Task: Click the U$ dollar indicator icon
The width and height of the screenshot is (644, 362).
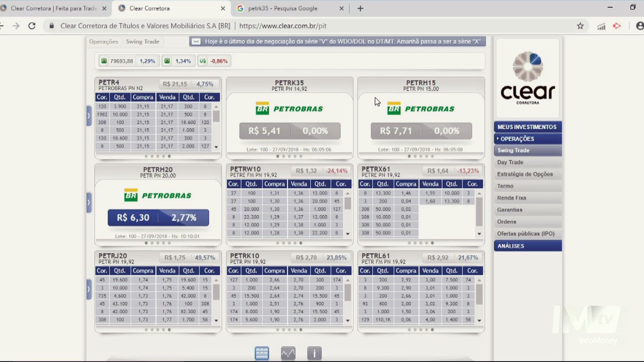Action: (x=203, y=61)
